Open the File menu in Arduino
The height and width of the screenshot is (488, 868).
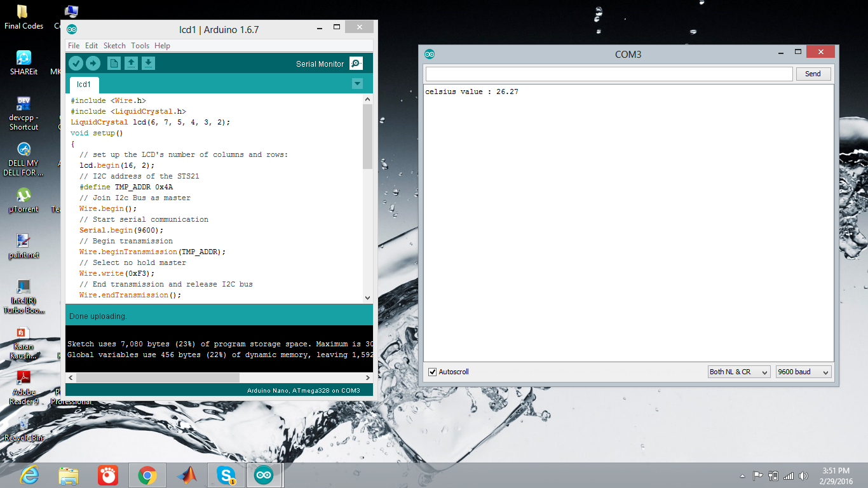coord(74,46)
